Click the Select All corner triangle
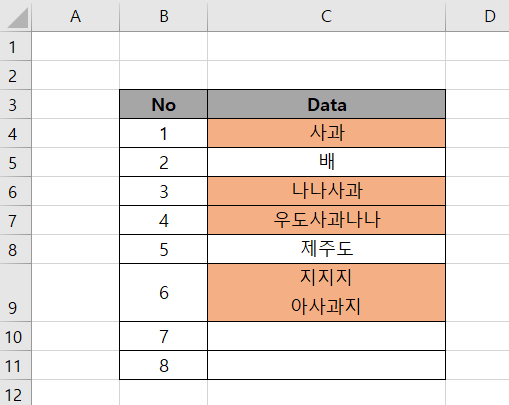 [18, 18]
